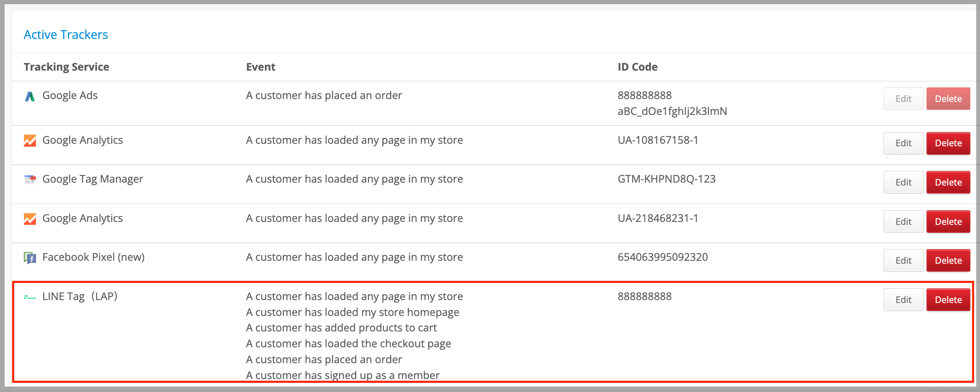980x392 pixels.
Task: Edit the Google Analytics UA-108167158-1 tracker
Action: 903,143
